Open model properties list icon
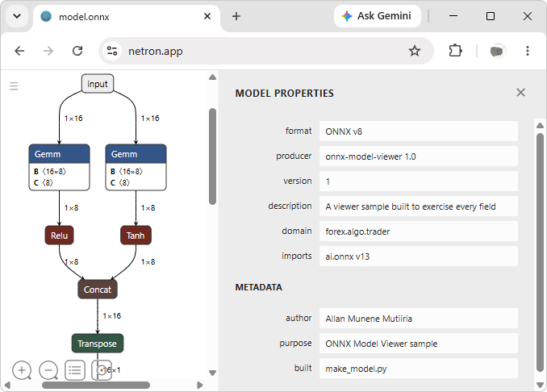The width and height of the screenshot is (547, 392). tap(75, 370)
